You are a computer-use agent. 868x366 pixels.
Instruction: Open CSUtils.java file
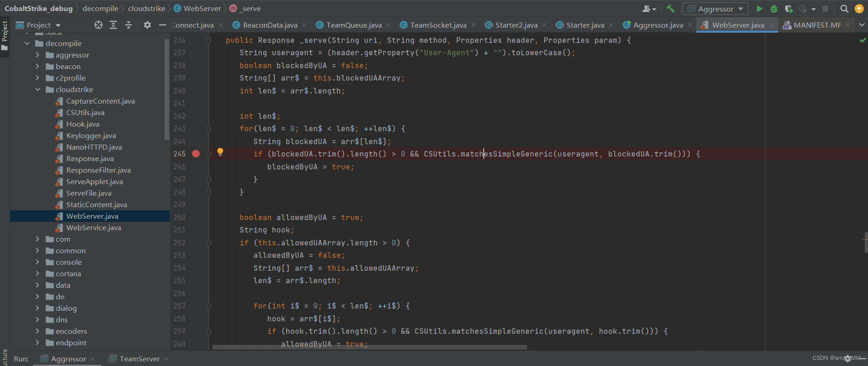85,112
